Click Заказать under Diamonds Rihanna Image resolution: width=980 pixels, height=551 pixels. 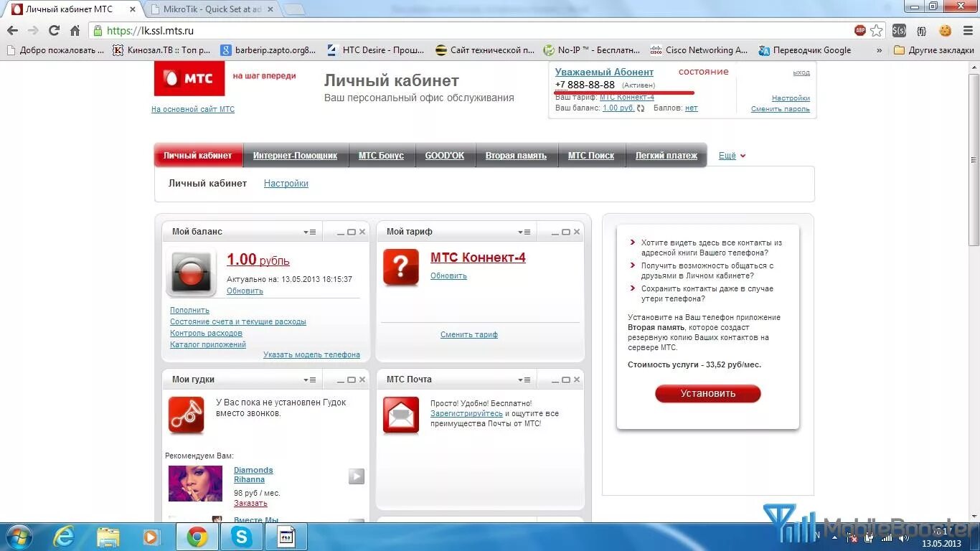[x=250, y=503]
